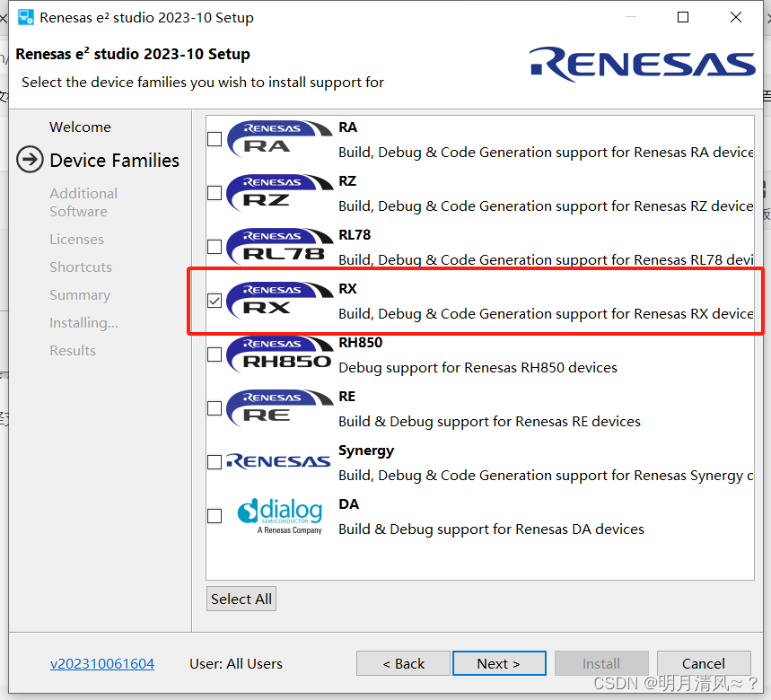Click the Select All button
Viewport: 771px width, 700px height.
coord(241,599)
